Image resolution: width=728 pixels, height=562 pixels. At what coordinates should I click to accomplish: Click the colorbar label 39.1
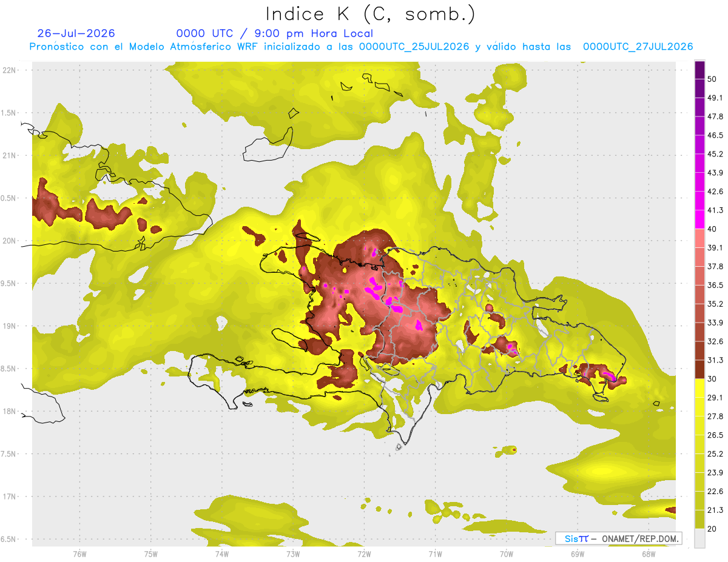[x=715, y=247]
